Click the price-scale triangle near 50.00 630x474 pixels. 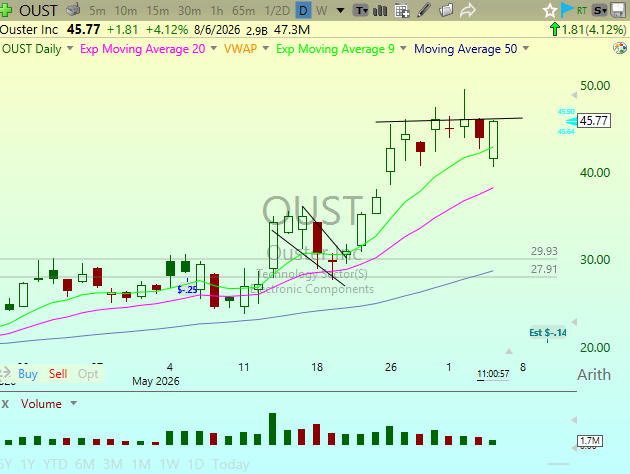click(x=575, y=95)
